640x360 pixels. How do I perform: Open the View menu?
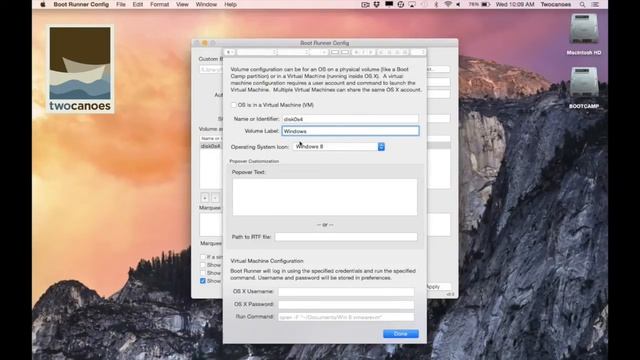tap(182, 4)
